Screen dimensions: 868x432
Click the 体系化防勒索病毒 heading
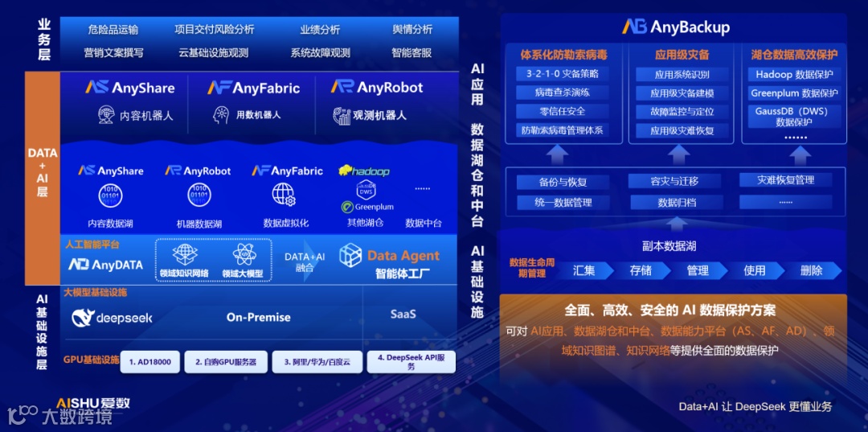click(564, 54)
